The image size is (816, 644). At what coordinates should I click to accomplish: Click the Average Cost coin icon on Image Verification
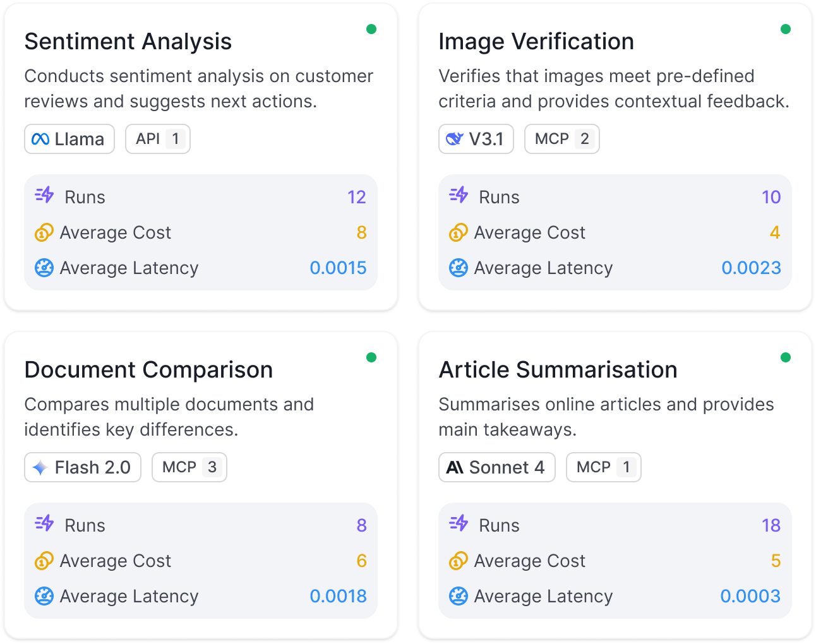click(x=459, y=232)
